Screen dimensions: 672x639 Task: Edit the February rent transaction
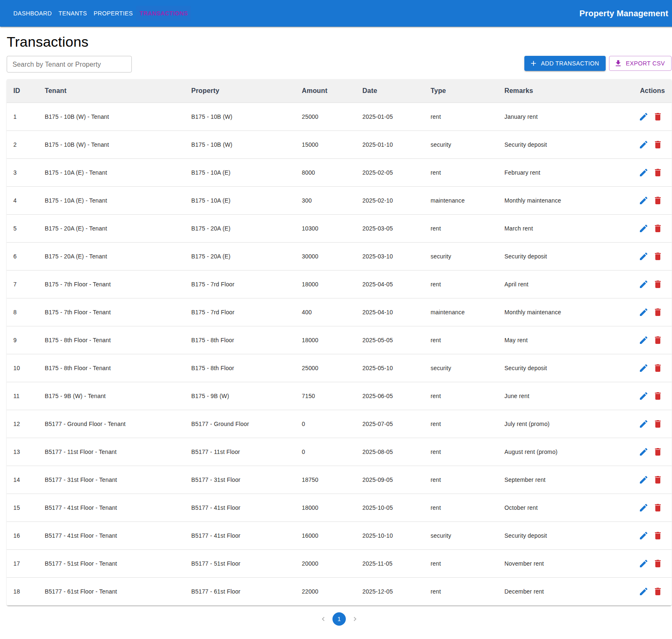tap(643, 173)
